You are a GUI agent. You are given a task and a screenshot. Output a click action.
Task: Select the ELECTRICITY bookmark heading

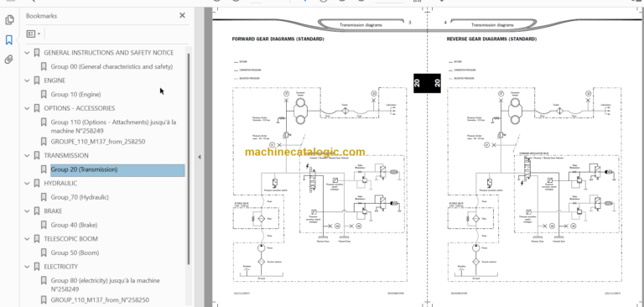tap(60, 267)
